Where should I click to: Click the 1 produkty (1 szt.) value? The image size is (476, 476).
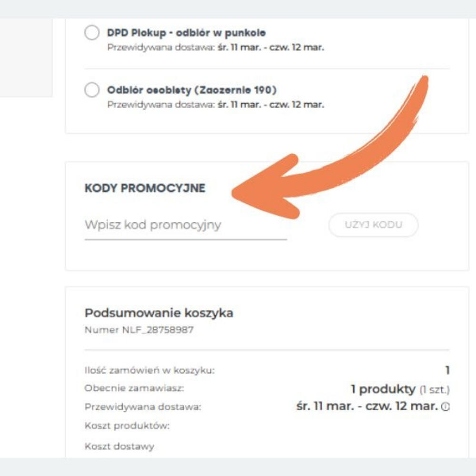click(x=400, y=389)
